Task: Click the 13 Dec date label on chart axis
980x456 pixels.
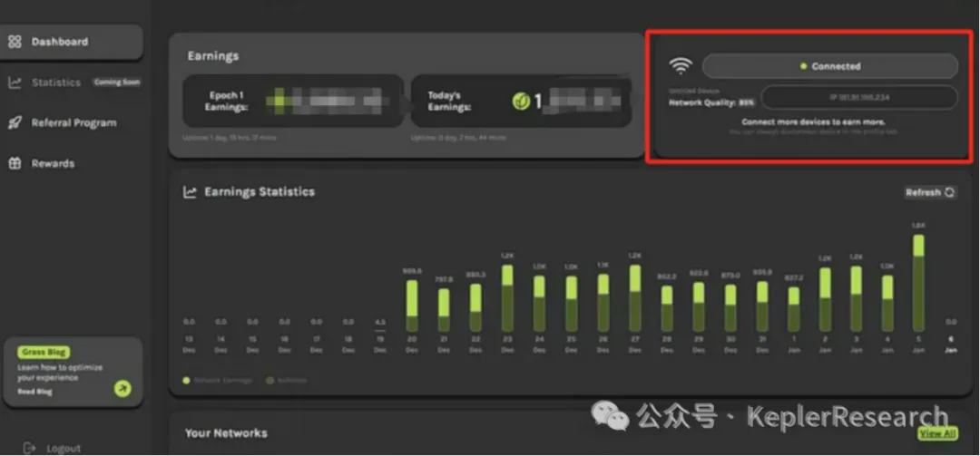Action: tap(189, 344)
